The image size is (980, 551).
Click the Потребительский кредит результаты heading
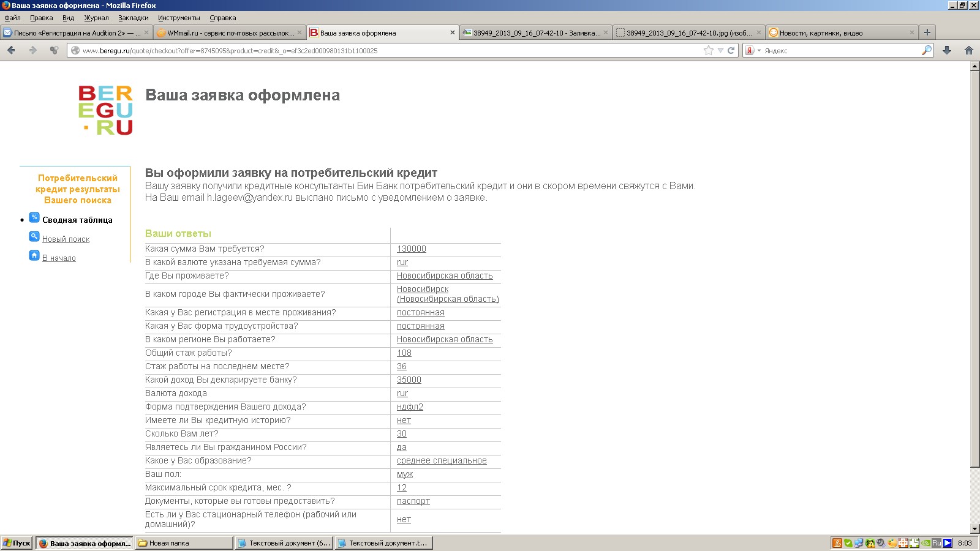(78, 189)
